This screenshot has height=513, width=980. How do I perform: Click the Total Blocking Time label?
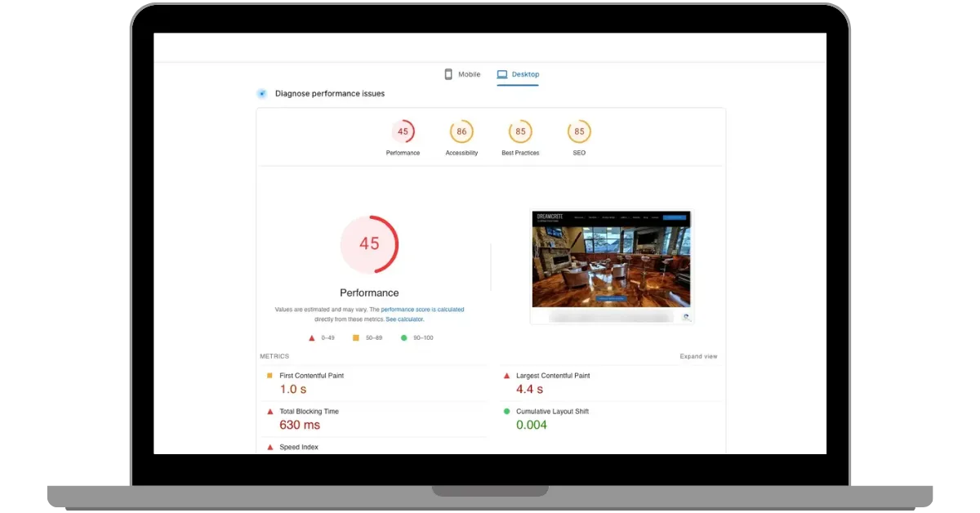[x=309, y=412]
